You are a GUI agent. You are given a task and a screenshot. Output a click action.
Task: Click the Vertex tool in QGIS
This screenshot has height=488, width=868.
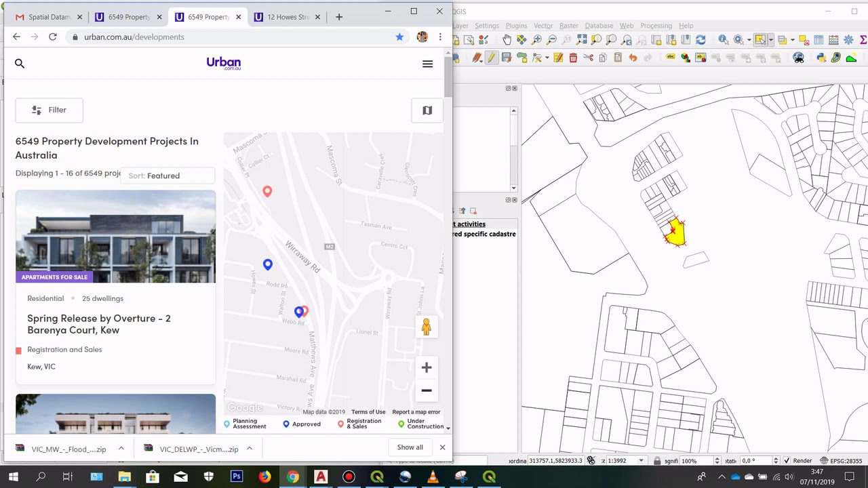point(536,58)
